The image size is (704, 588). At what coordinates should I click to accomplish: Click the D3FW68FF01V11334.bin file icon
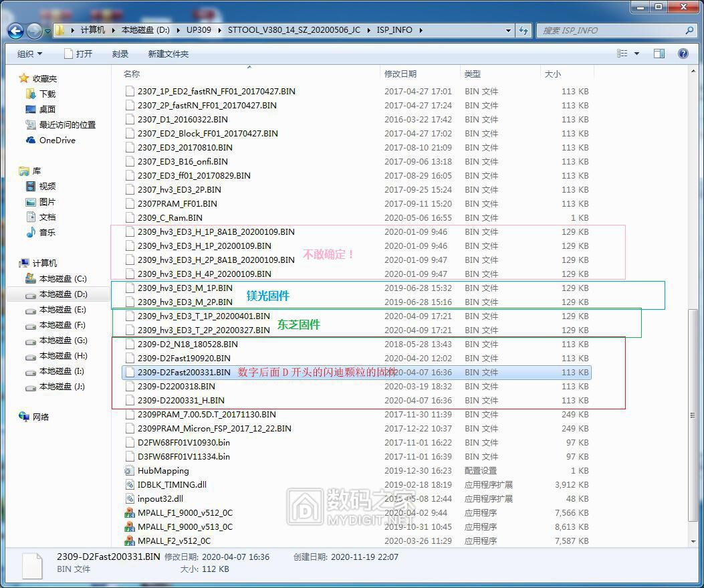coord(130,456)
